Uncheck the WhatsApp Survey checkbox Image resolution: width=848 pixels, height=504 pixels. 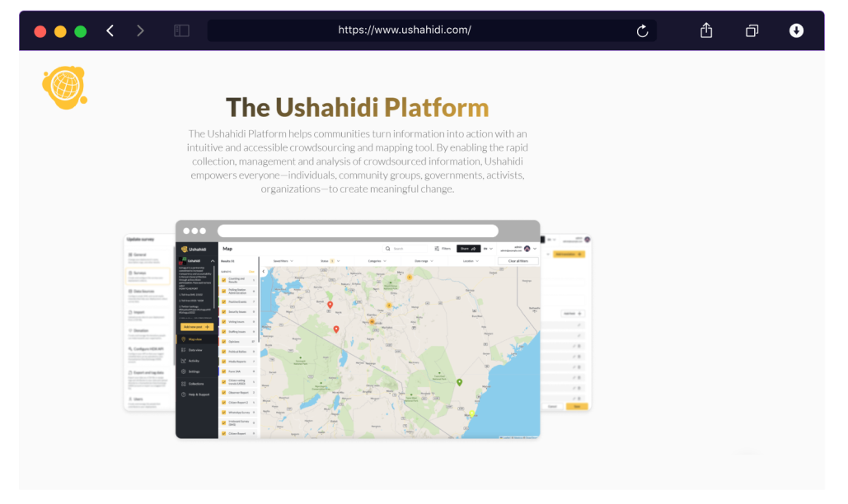click(224, 412)
